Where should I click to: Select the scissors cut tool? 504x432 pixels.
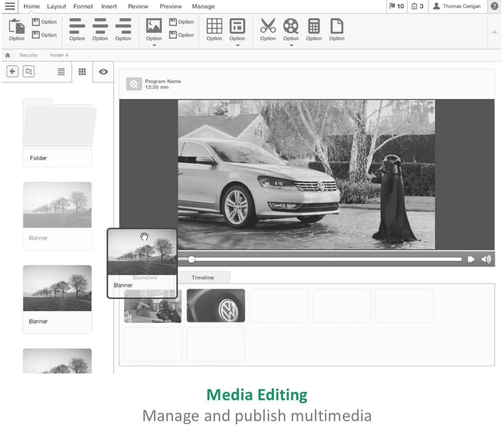268,26
